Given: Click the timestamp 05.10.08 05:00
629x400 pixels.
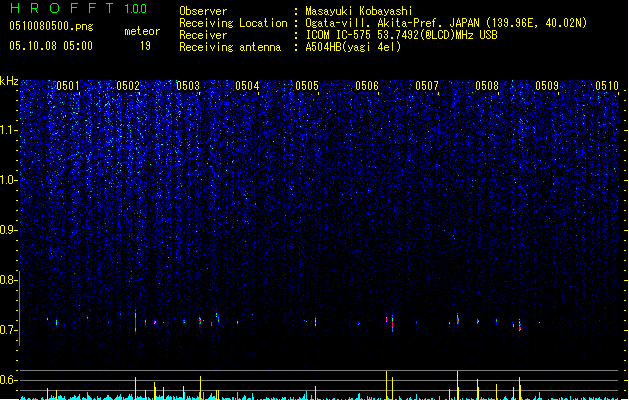Looking at the screenshot, I should pyautogui.click(x=51, y=46).
